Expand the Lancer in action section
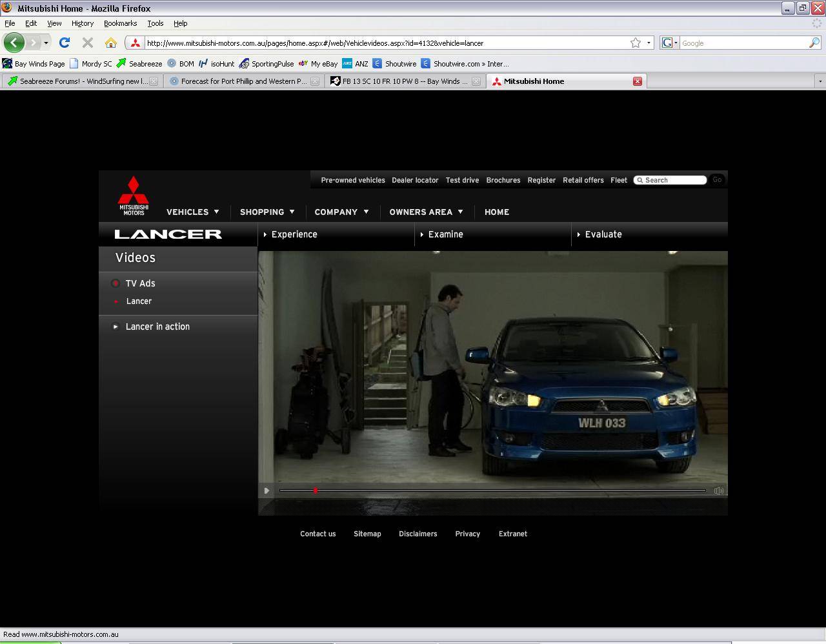This screenshot has width=826, height=644. 157,327
